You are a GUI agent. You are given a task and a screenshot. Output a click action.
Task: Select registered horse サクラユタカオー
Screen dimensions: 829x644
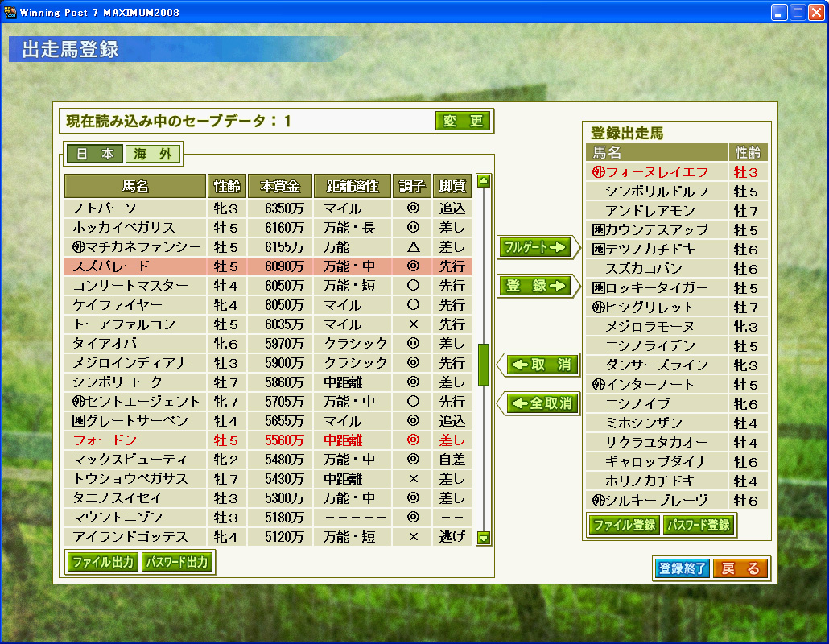tap(677, 443)
